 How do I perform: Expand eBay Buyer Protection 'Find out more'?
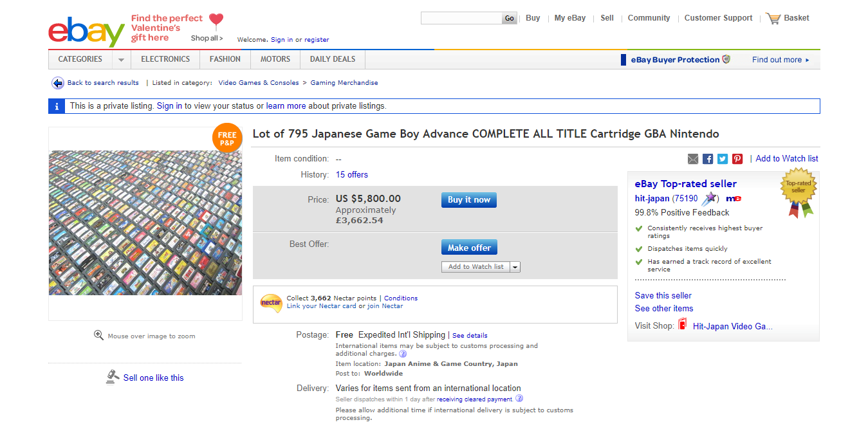[780, 60]
